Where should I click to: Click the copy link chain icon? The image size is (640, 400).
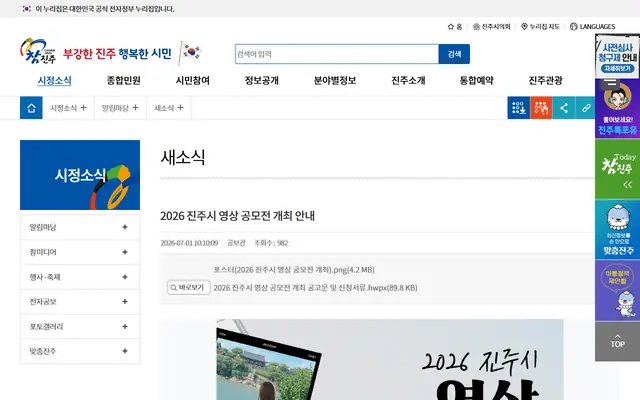pos(585,108)
